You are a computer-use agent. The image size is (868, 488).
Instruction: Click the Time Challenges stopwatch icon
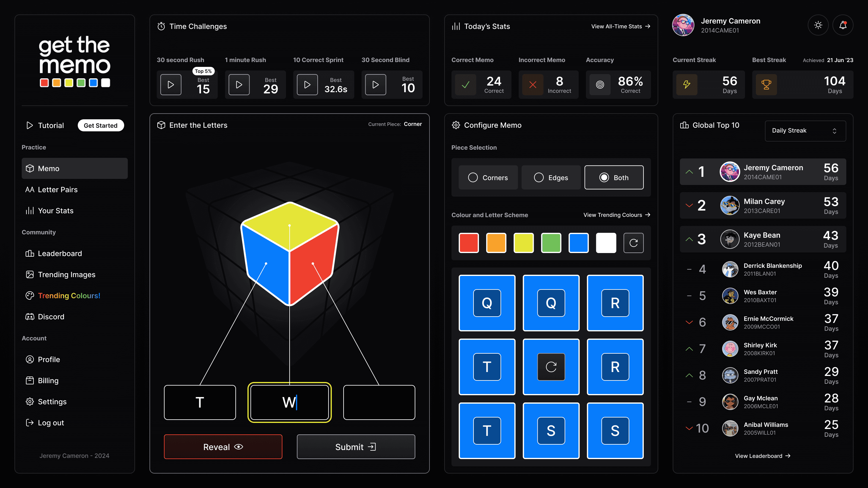161,26
